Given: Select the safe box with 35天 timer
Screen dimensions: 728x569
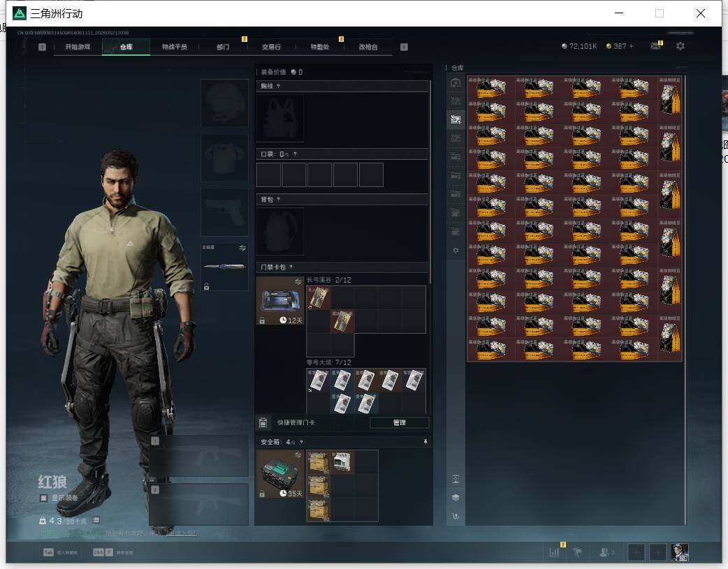Looking at the screenshot, I should (280, 474).
